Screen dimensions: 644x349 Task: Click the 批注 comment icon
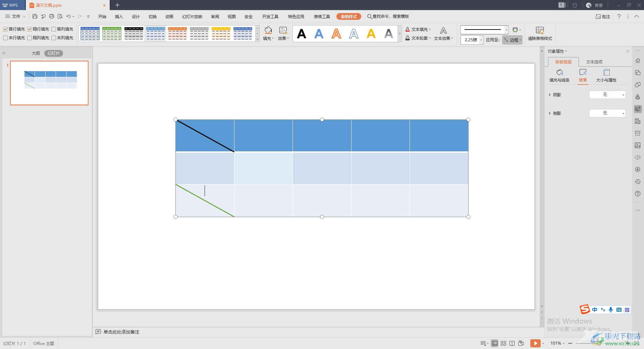603,16
